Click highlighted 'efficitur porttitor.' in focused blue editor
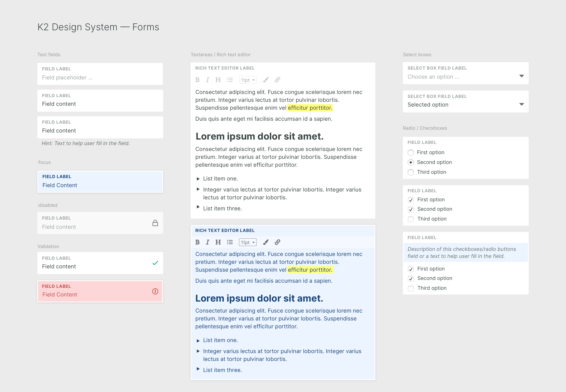This screenshot has width=566, height=392. tap(310, 270)
